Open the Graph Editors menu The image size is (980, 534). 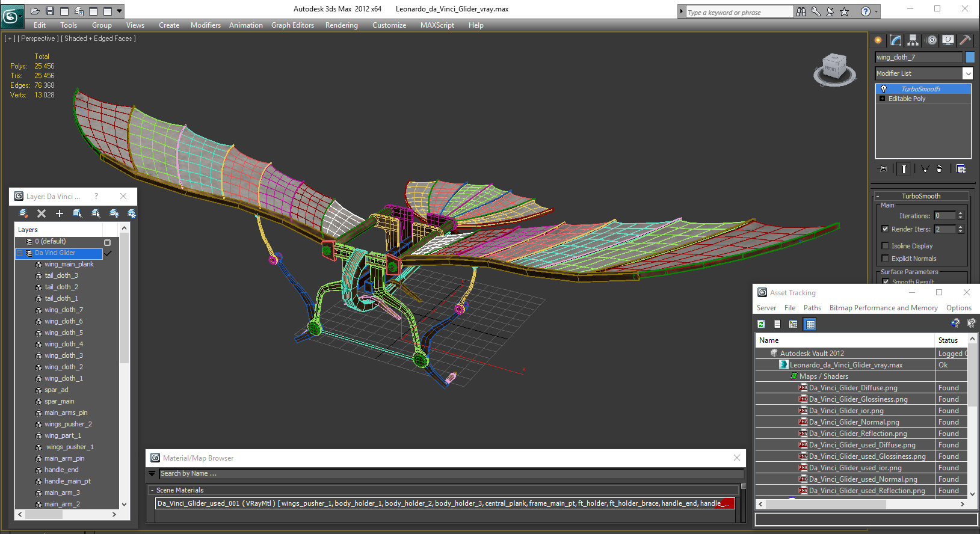[293, 25]
